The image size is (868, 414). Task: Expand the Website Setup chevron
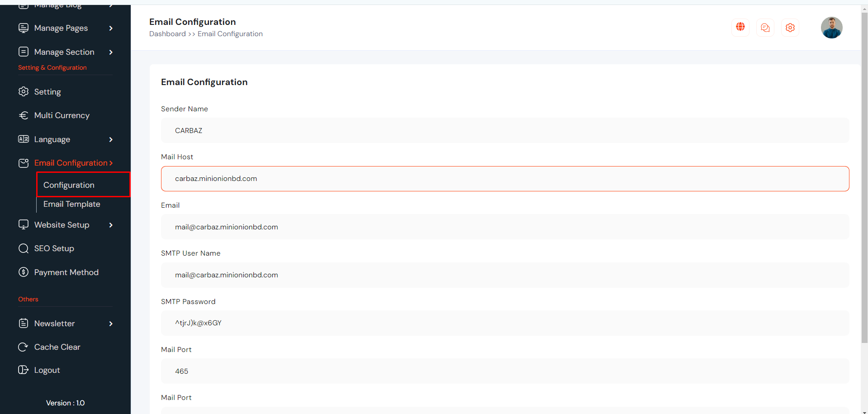[111, 225]
